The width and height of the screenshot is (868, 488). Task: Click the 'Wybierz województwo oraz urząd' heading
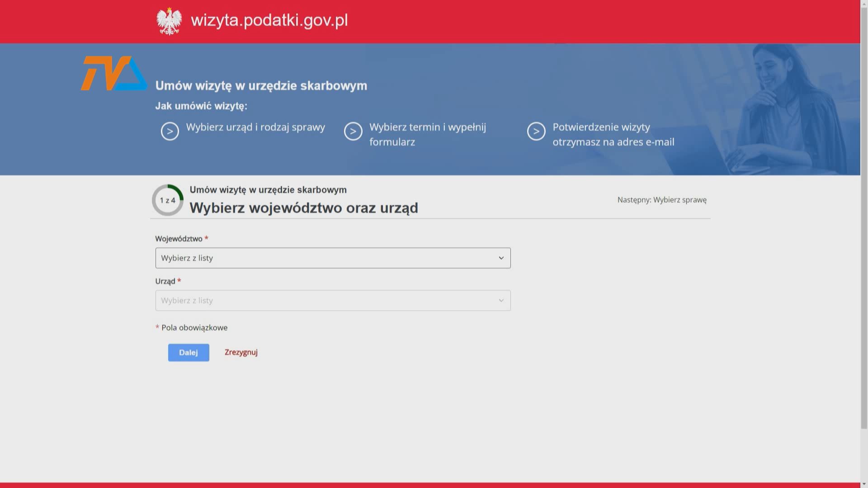(x=304, y=208)
